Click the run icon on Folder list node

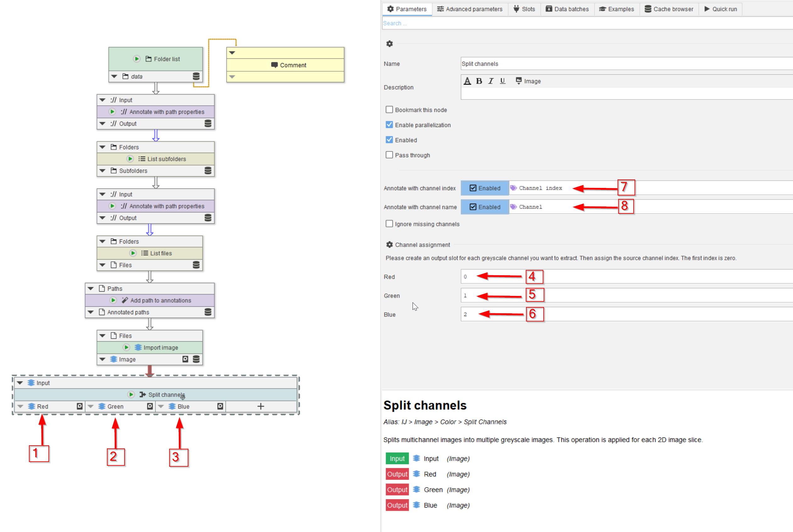(136, 59)
